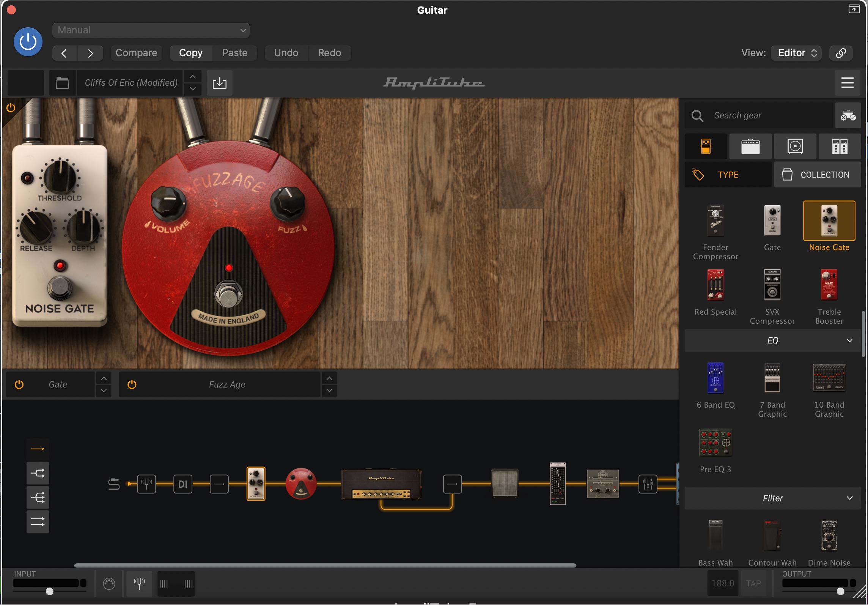This screenshot has width=868, height=605.
Task: Step to the next AmpliTube preset
Action: 193,89
